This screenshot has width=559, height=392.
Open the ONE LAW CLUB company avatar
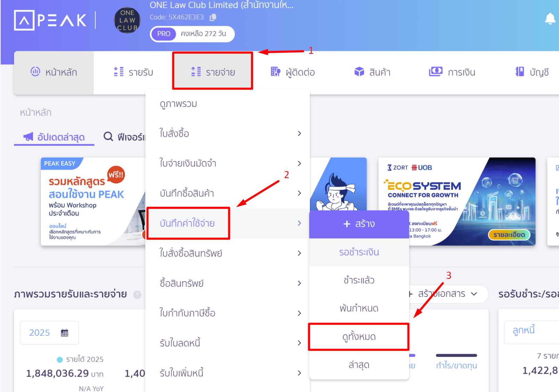click(x=127, y=20)
